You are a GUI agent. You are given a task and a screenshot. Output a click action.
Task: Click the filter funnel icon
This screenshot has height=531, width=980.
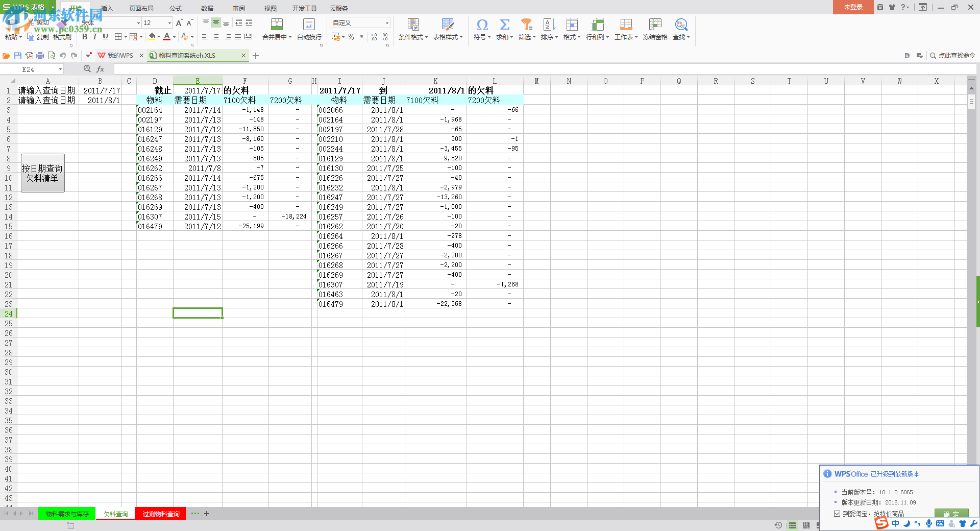point(526,25)
